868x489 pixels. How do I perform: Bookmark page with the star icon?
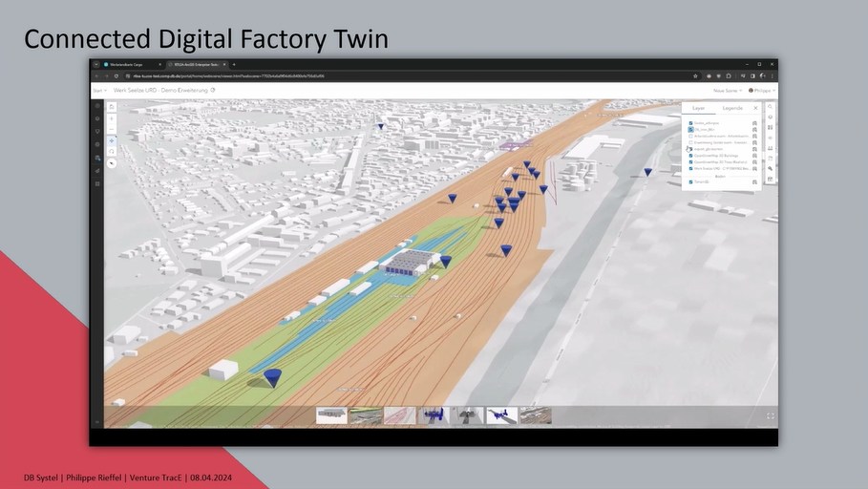click(x=695, y=75)
